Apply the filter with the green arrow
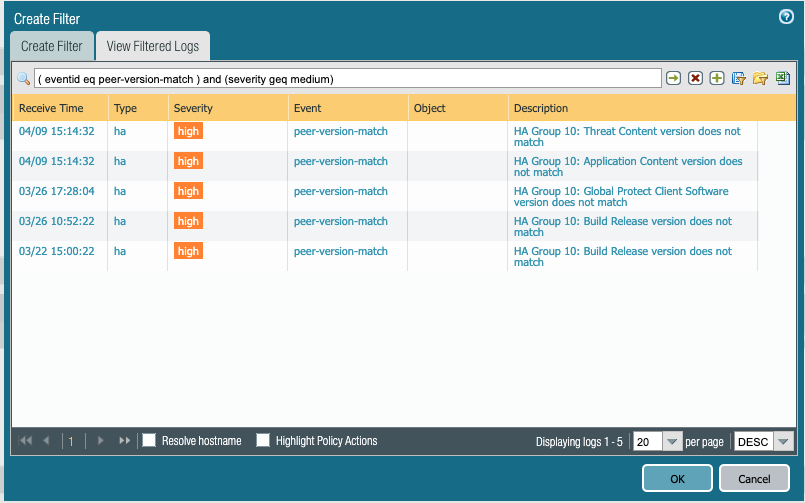Viewport: 805px width, 503px height. coord(674,78)
